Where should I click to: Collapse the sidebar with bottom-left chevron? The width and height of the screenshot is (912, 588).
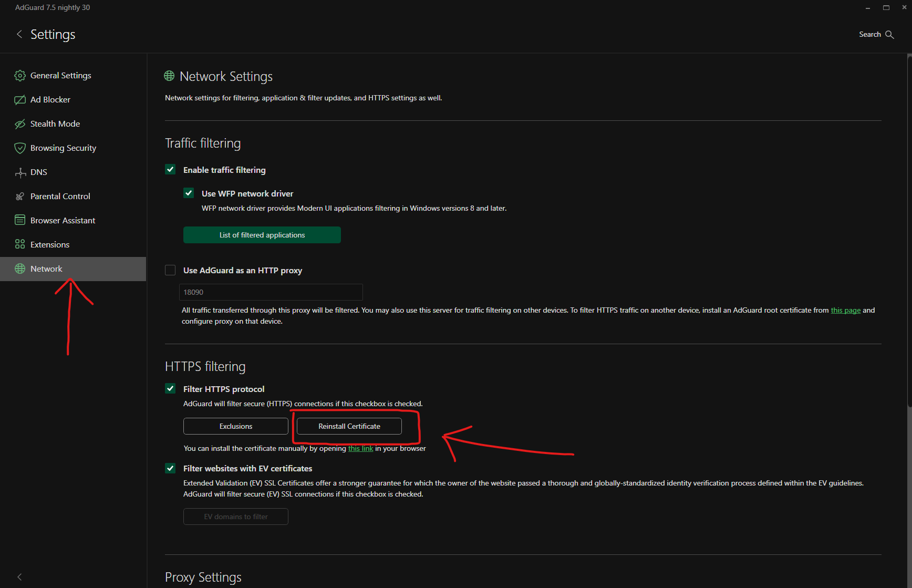(19, 576)
